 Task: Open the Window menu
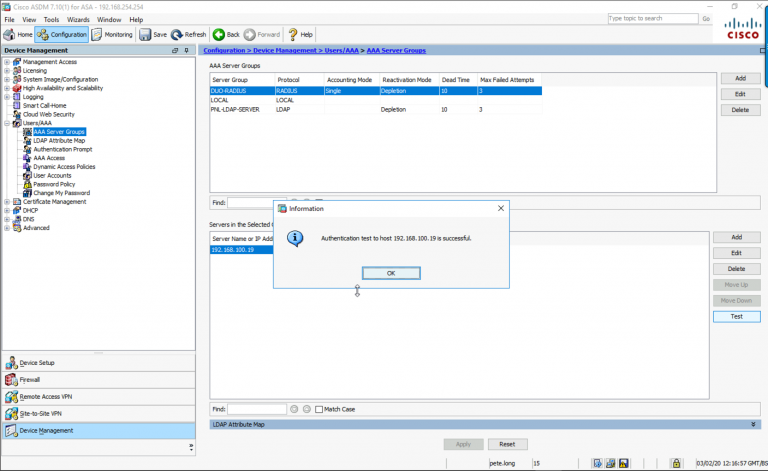click(x=109, y=20)
